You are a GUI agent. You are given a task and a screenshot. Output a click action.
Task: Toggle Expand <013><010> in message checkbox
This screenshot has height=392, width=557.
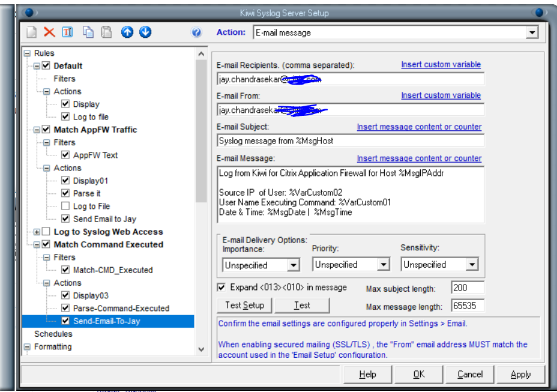tap(221, 287)
